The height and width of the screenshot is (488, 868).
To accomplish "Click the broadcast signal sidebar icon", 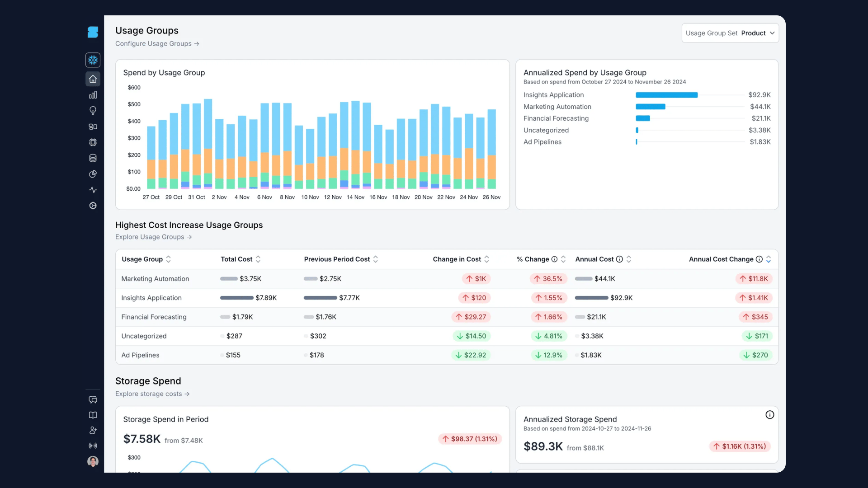I will click(x=93, y=446).
